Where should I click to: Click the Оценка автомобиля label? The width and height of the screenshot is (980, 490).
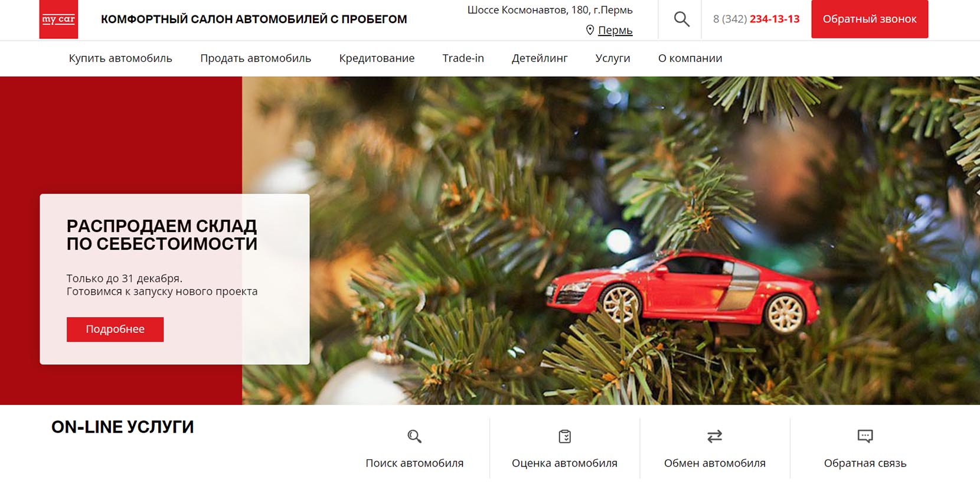[565, 463]
